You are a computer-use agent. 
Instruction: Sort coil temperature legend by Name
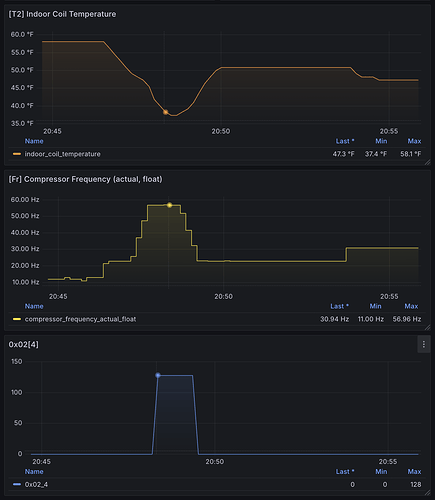[34, 141]
